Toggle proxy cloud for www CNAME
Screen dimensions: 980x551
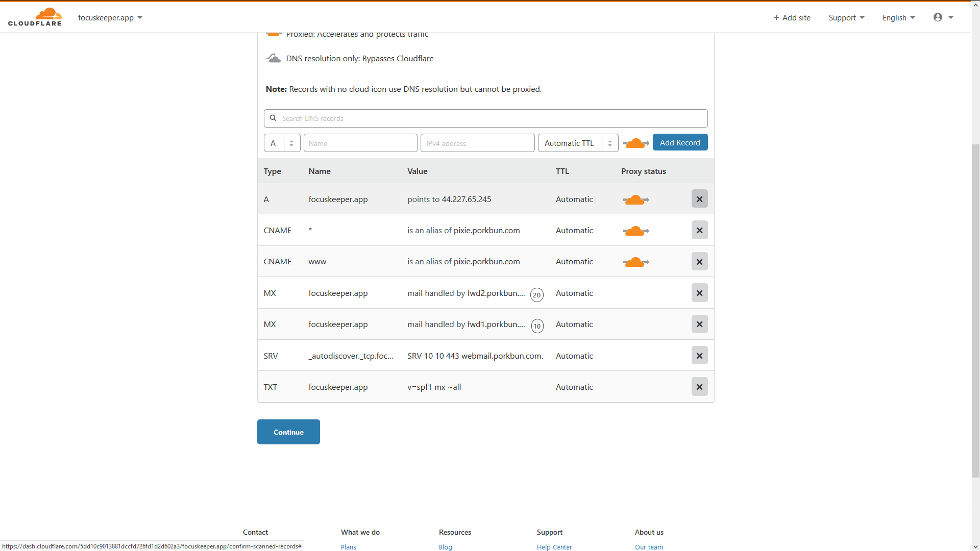pyautogui.click(x=635, y=262)
